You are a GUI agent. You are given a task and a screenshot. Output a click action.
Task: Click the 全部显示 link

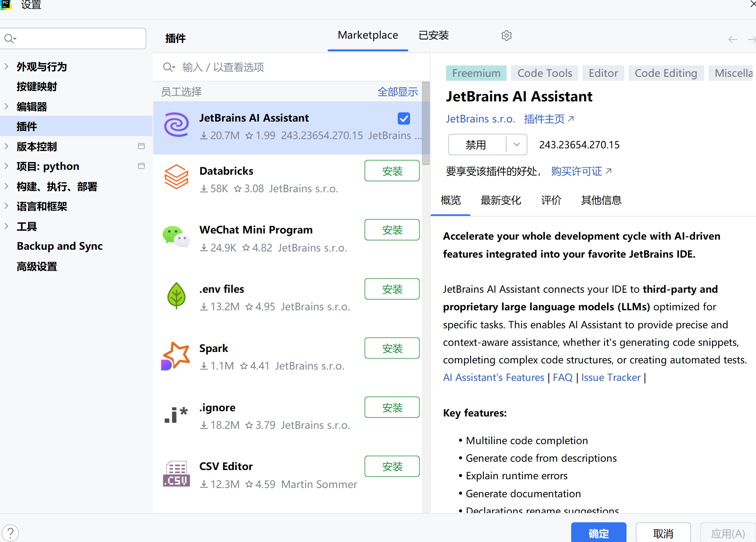(x=398, y=92)
